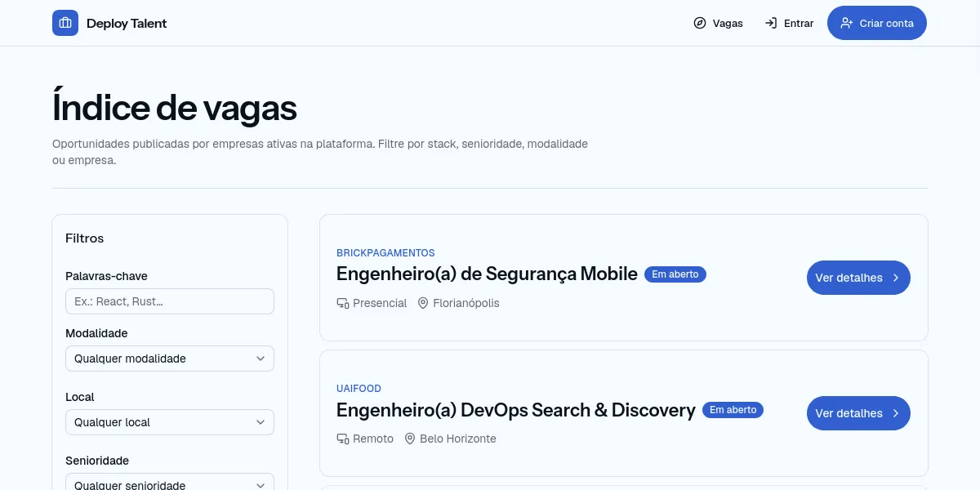Open the Engenheiro(a) de Segurança Mobile job title
980x490 pixels.
[x=487, y=274]
